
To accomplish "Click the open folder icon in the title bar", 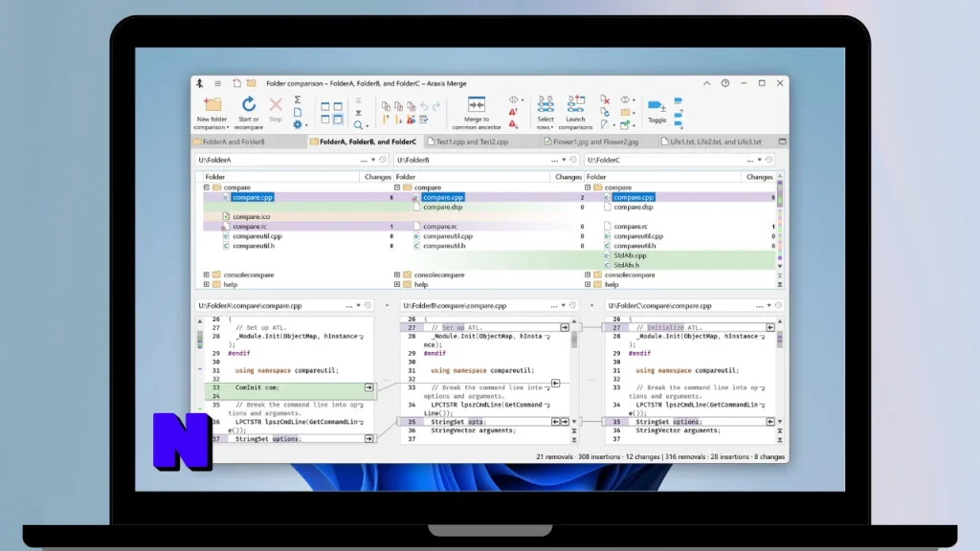I will coord(251,83).
